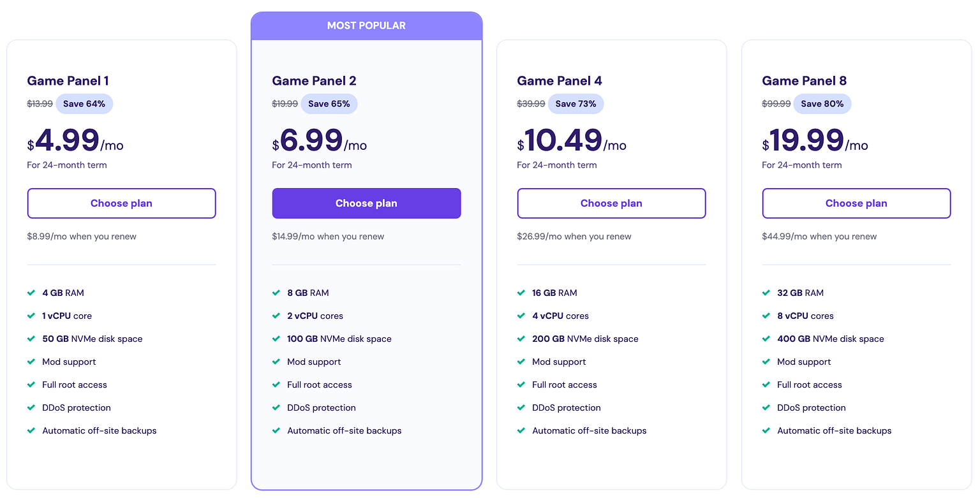The image size is (980, 498).
Task: Click the checkmark beside 4 GB RAM
Action: pyautogui.click(x=31, y=293)
